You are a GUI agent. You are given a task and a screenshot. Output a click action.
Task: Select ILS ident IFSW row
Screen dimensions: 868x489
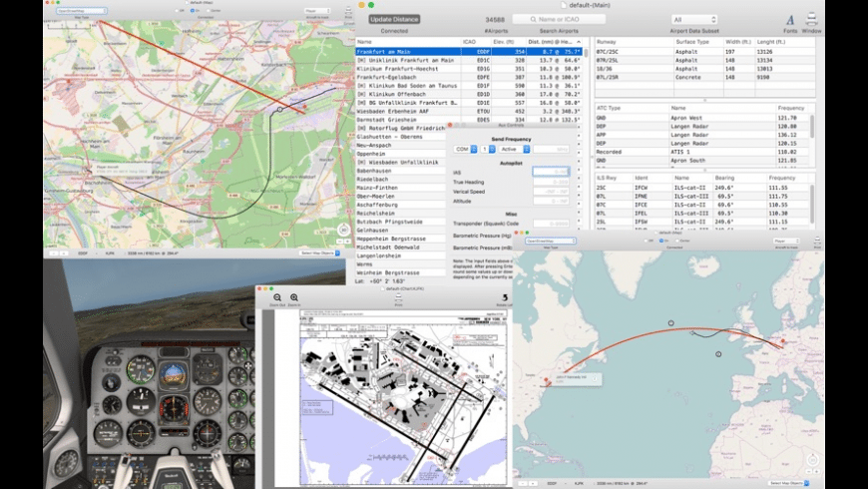coord(702,222)
